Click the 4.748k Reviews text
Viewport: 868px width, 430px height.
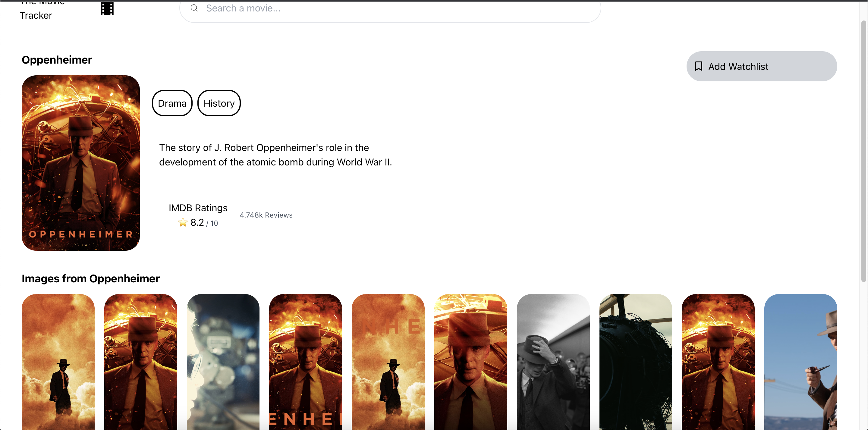coord(266,215)
